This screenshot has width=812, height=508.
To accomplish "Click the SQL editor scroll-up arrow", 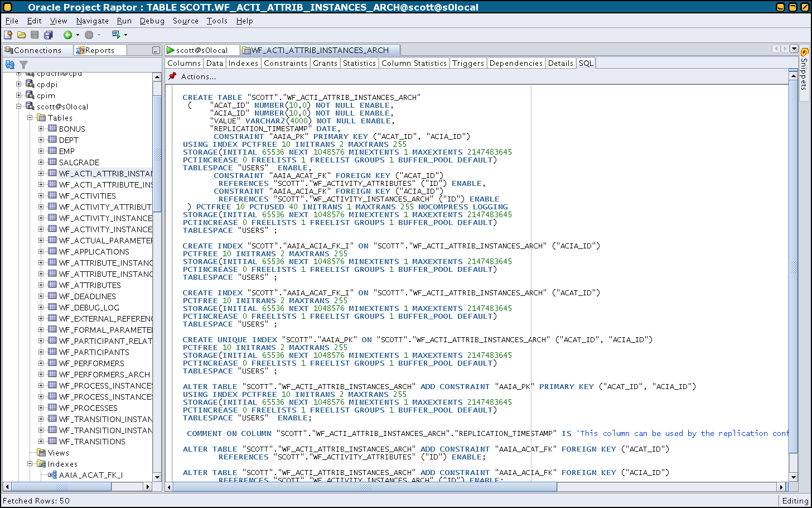I will (x=794, y=75).
